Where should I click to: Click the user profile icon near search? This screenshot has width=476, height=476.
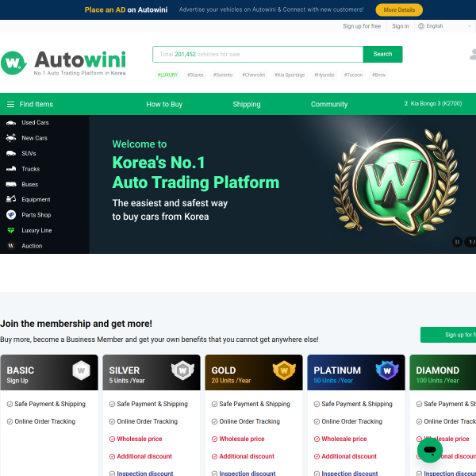click(x=473, y=54)
